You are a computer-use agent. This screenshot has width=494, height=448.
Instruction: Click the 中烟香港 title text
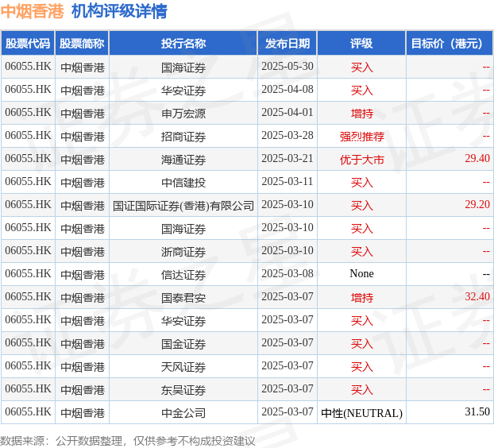click(32, 12)
